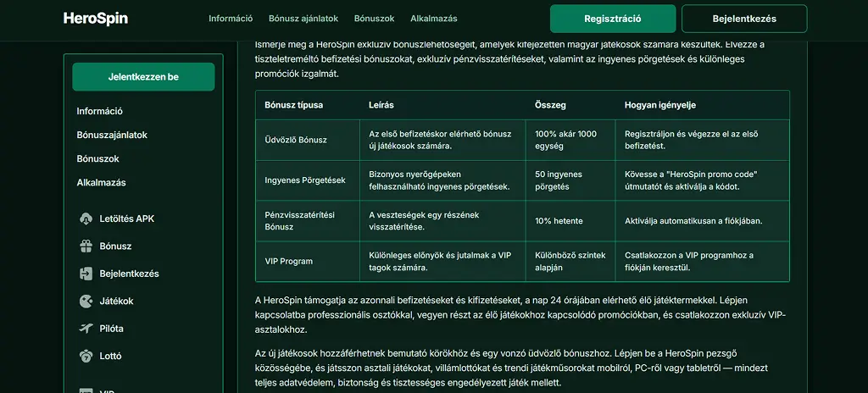Click the Bónusz gift box icon
Screen dimensions: 868x393
(86, 246)
